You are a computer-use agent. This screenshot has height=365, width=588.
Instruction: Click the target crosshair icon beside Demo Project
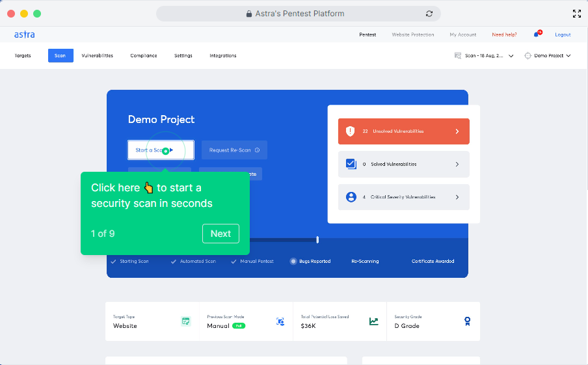pyautogui.click(x=528, y=55)
